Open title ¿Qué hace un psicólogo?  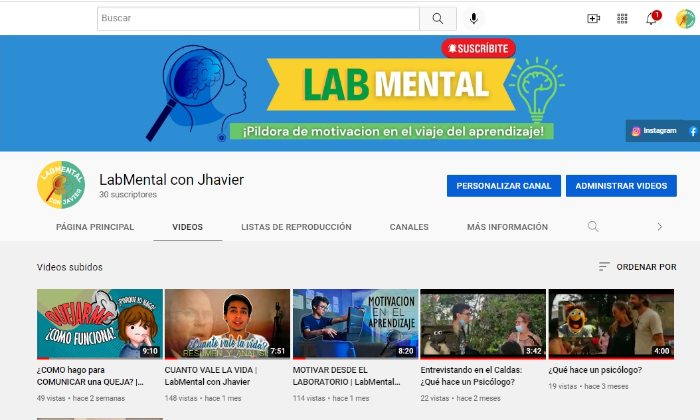point(595,370)
